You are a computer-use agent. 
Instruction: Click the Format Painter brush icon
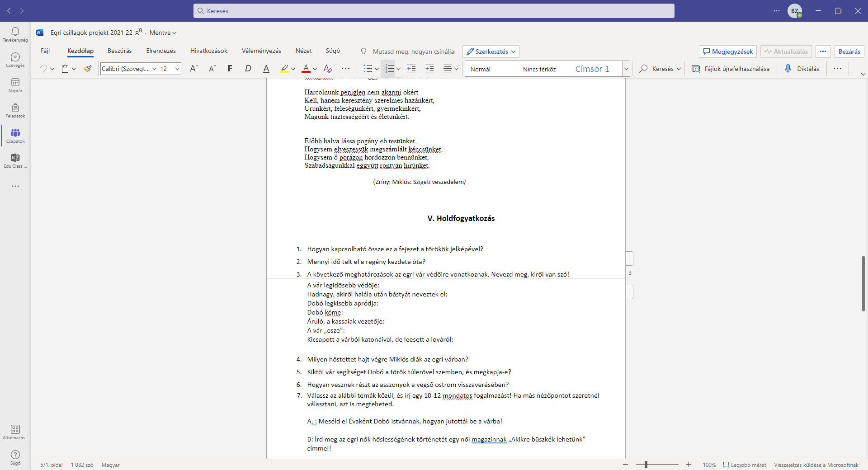coord(88,69)
